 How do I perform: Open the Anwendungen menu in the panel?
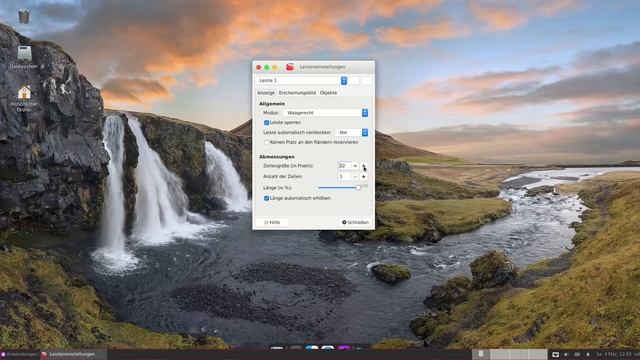coord(19,355)
